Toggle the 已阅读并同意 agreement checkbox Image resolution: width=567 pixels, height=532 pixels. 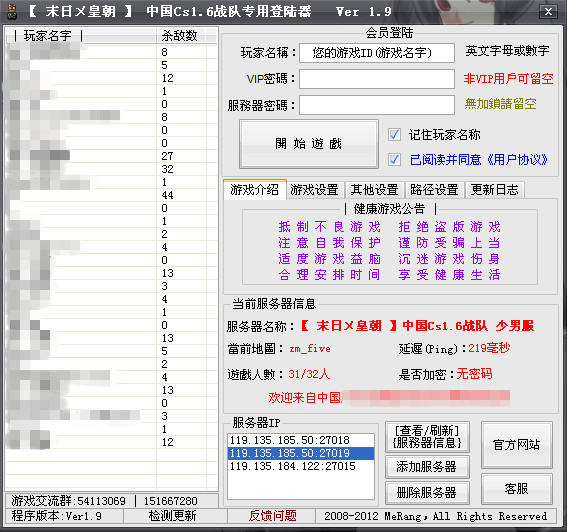pos(394,159)
